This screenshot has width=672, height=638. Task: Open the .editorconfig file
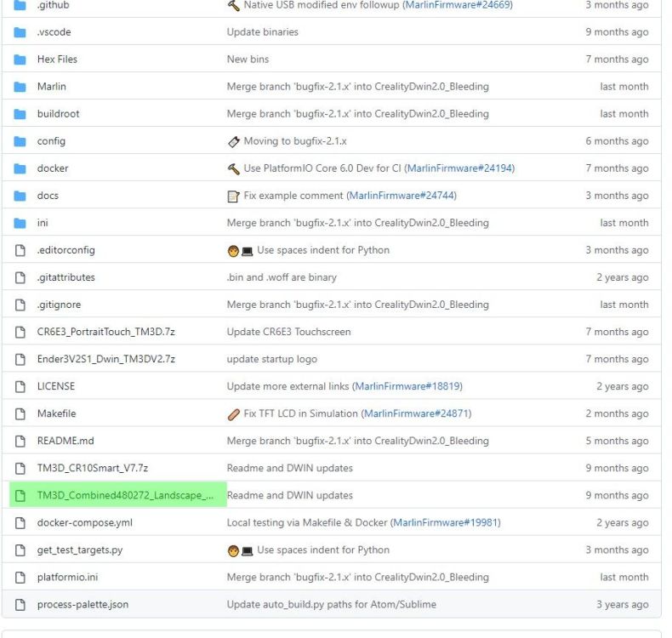pos(65,250)
